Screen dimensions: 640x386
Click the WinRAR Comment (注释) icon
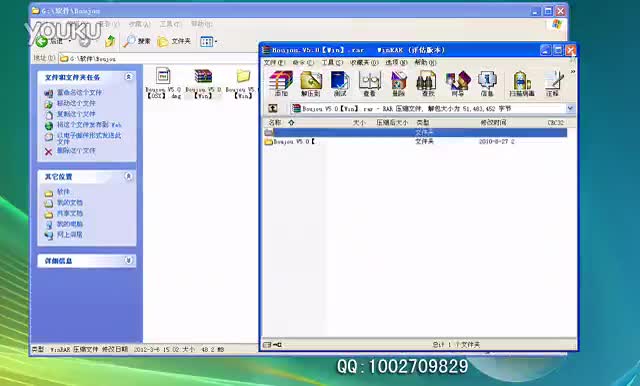click(553, 83)
